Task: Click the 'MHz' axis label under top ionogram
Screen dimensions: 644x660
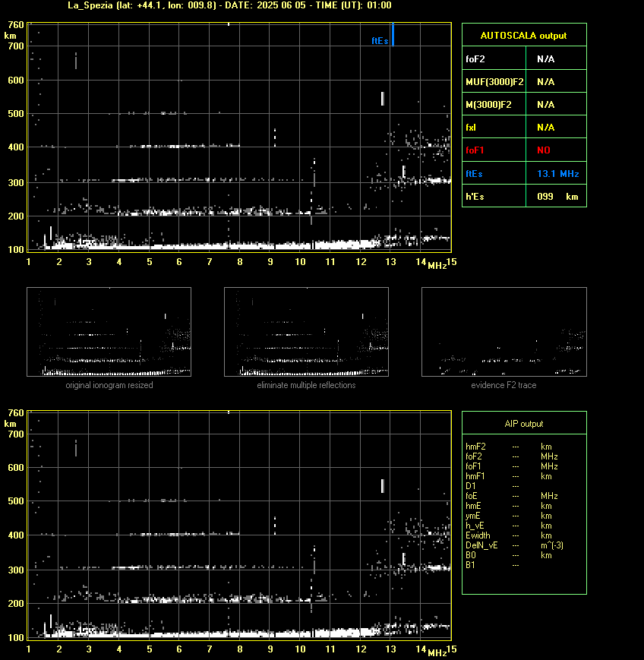Action: coord(437,266)
